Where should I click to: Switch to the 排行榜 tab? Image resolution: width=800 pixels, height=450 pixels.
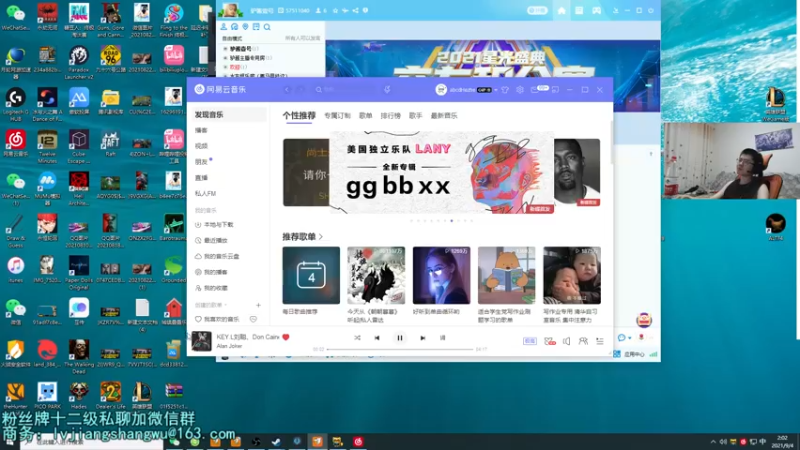tap(391, 116)
